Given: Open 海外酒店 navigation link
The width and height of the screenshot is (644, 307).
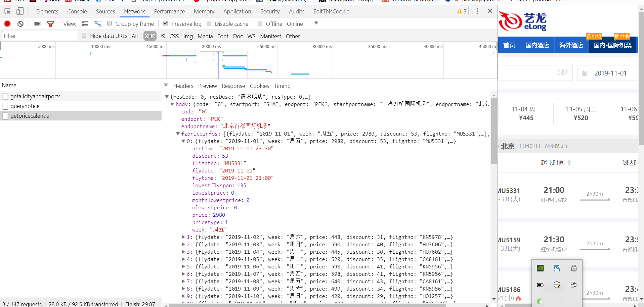Looking at the screenshot, I should point(571,45).
